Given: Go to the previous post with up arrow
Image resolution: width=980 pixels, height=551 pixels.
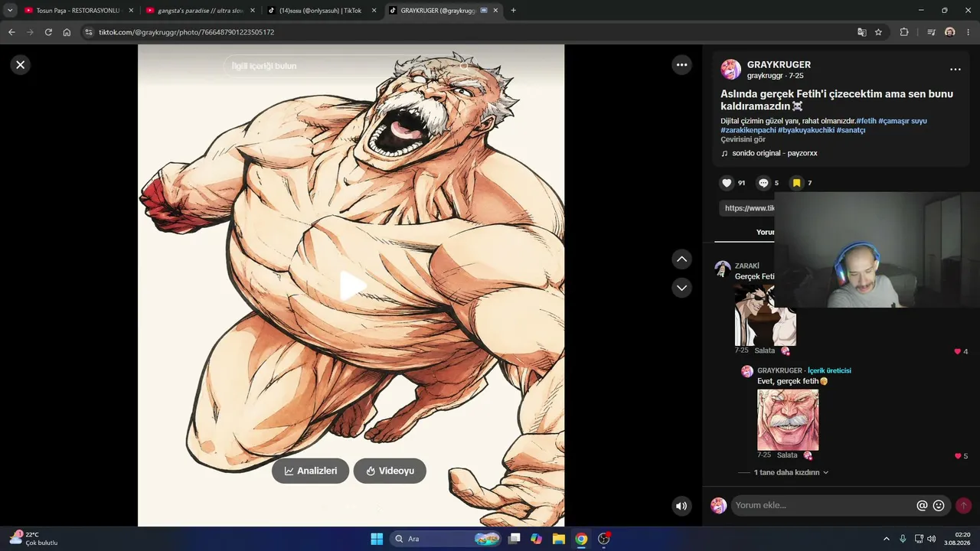Looking at the screenshot, I should point(681,259).
